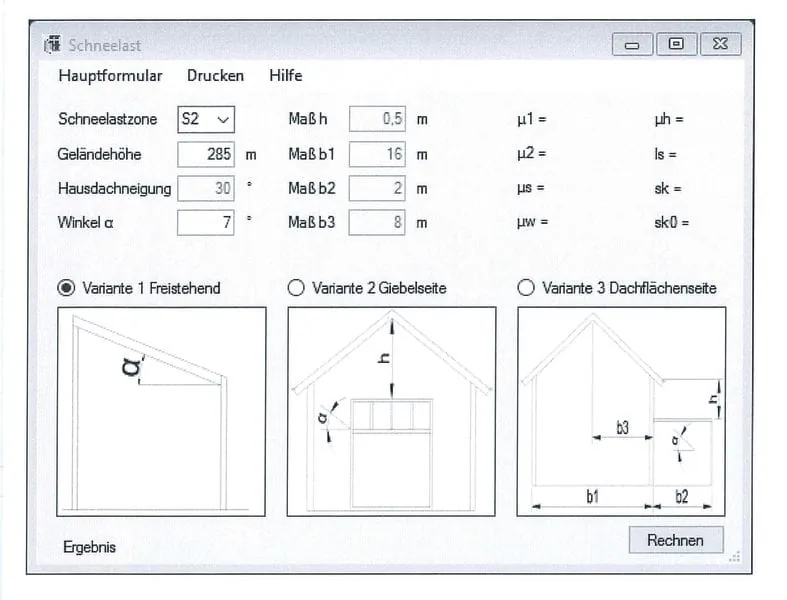Maximize the Schneelast window
Viewport: 787px width, 600px height.
coord(676,44)
